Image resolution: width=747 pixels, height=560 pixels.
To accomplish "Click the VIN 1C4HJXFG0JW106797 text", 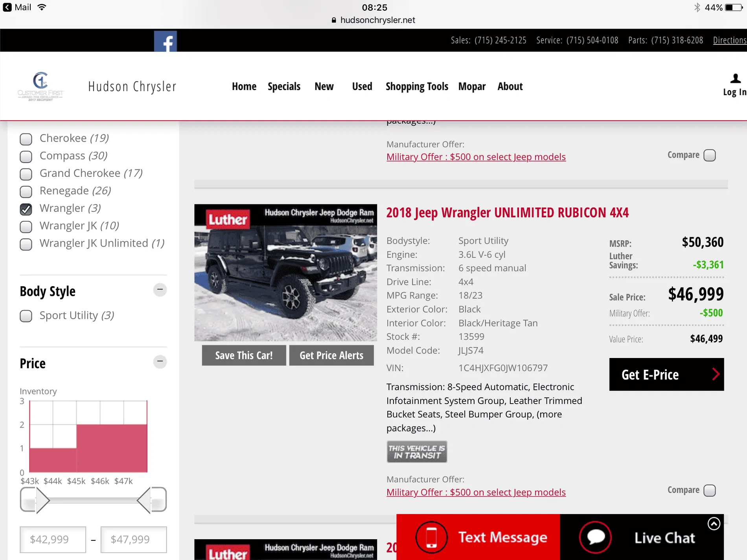I will pyautogui.click(x=503, y=368).
